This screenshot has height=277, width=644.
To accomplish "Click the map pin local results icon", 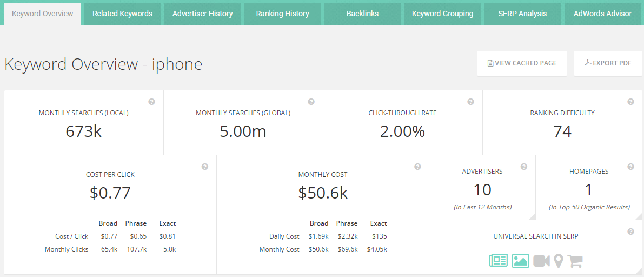I will (x=558, y=261).
